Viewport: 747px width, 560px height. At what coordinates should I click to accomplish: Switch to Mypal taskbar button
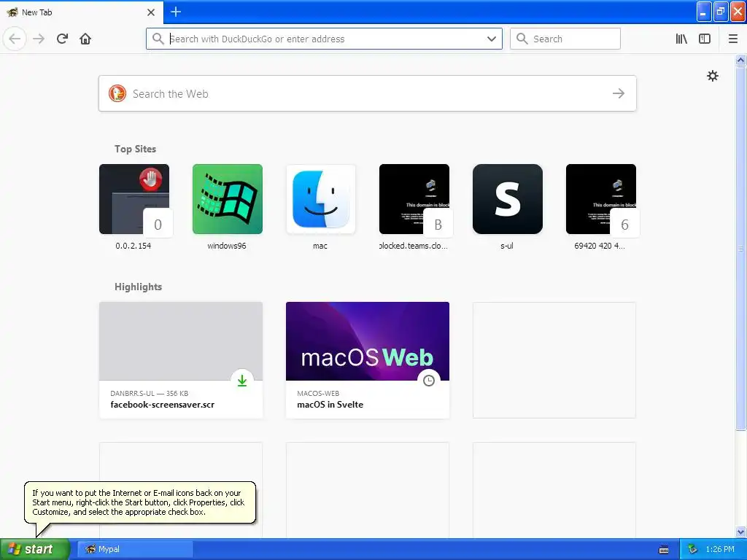click(135, 549)
